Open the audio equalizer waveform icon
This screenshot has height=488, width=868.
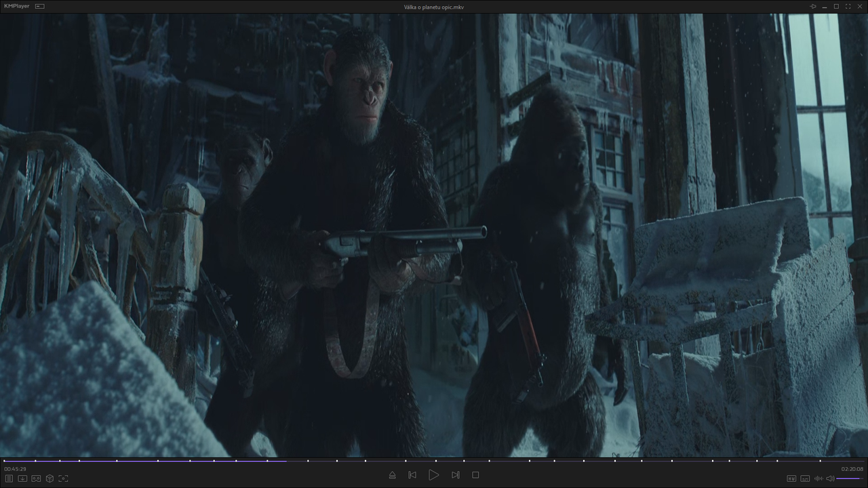pyautogui.click(x=818, y=479)
